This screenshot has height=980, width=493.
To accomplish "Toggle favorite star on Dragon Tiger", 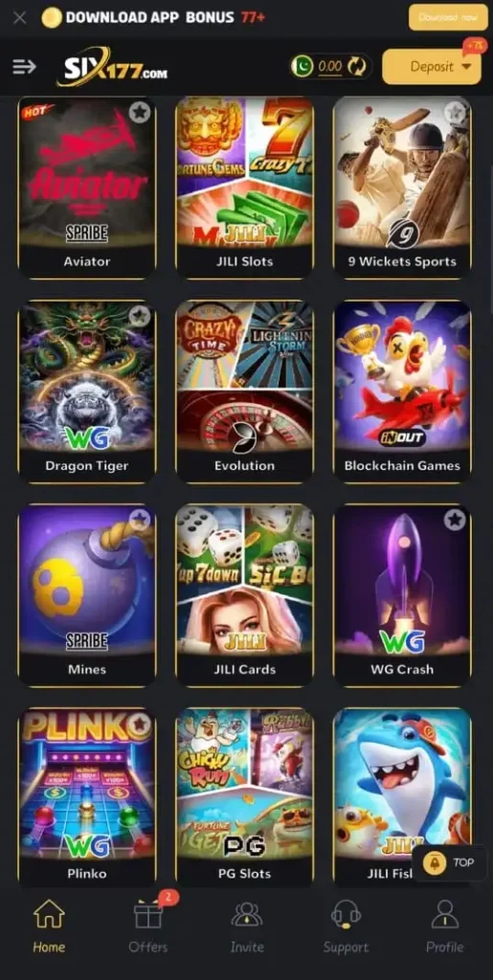I will [x=140, y=316].
